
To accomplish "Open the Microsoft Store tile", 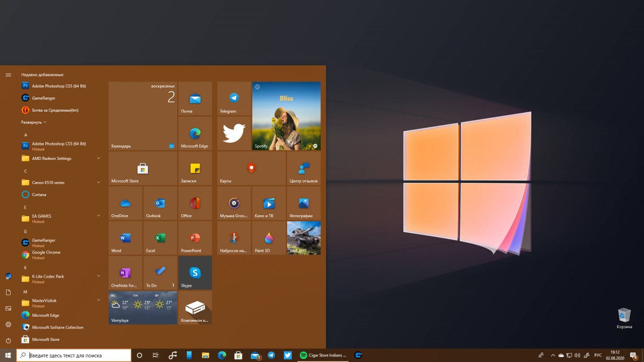I will click(x=143, y=168).
